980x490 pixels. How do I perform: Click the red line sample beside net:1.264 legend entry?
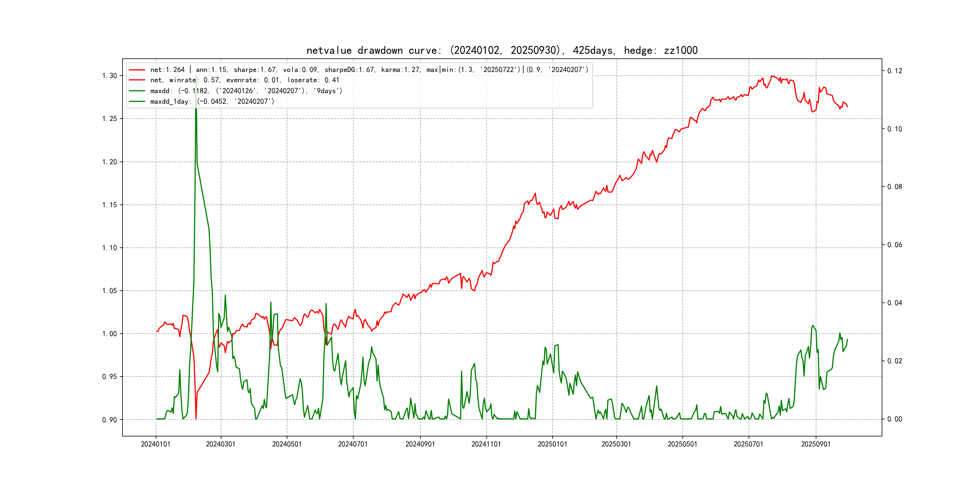click(x=137, y=70)
